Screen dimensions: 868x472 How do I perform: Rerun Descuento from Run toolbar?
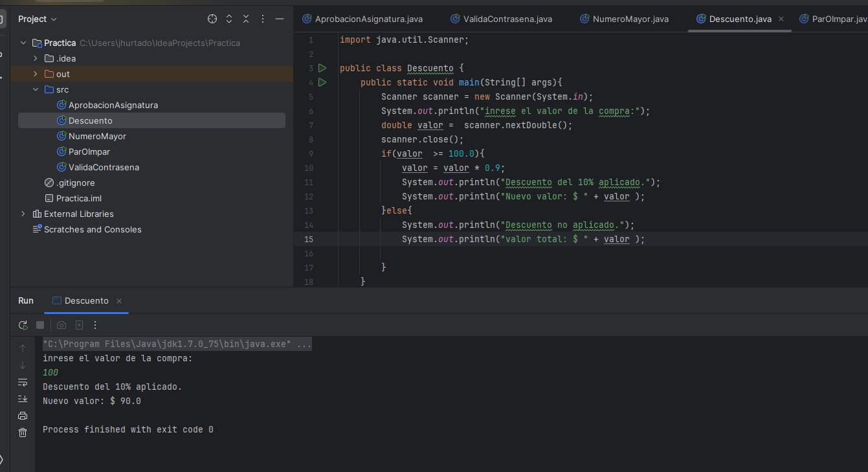pos(23,325)
